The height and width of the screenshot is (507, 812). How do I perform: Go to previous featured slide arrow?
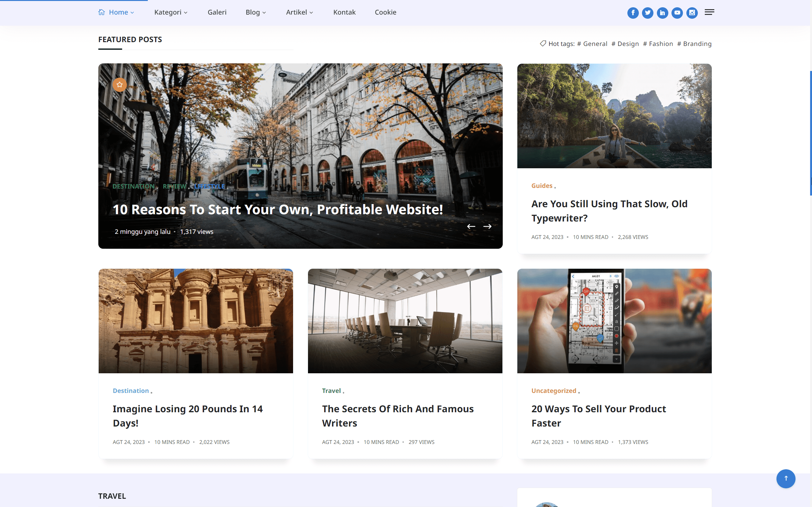(x=471, y=227)
